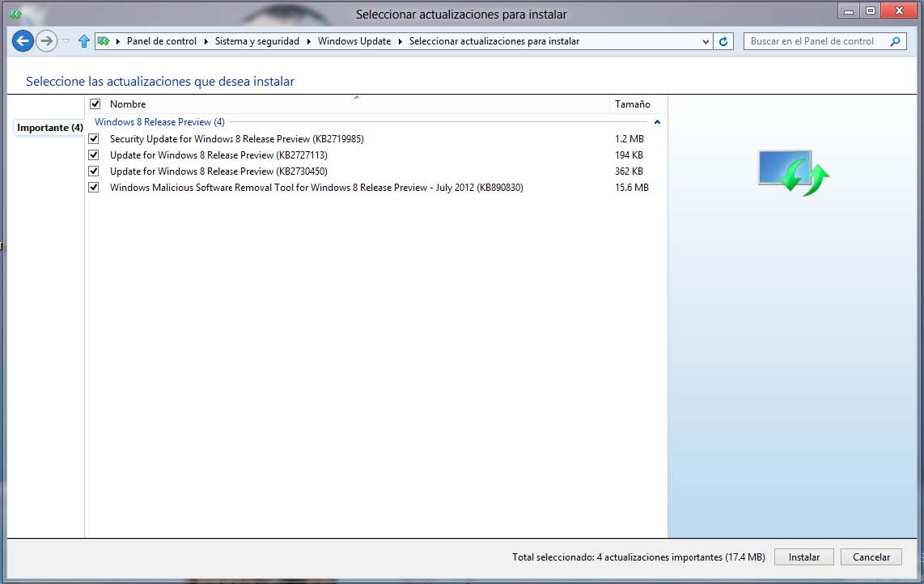Screen dimensions: 924x584
Task: Uncheck the Malicious Software Removal Tool update
Action: [94, 188]
